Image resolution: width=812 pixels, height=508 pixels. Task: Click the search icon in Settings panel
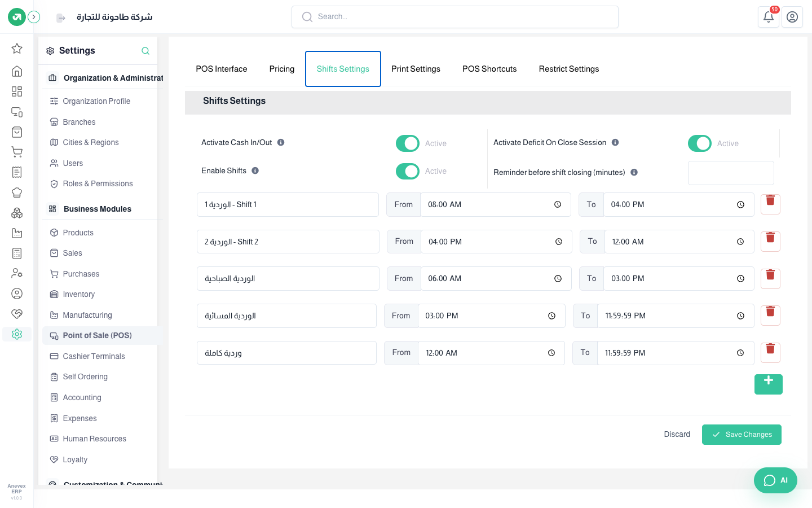tap(145, 51)
